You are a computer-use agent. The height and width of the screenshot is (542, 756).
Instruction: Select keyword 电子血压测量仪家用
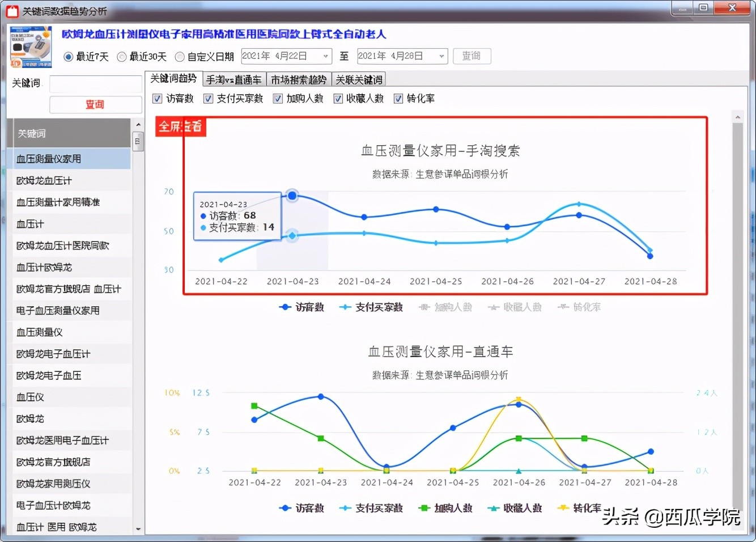70,310
